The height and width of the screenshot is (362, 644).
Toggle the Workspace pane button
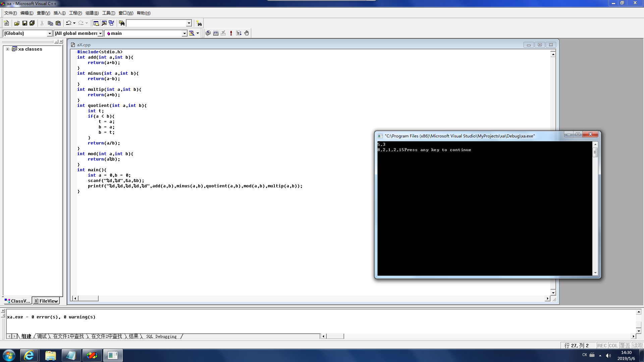pos(96,23)
